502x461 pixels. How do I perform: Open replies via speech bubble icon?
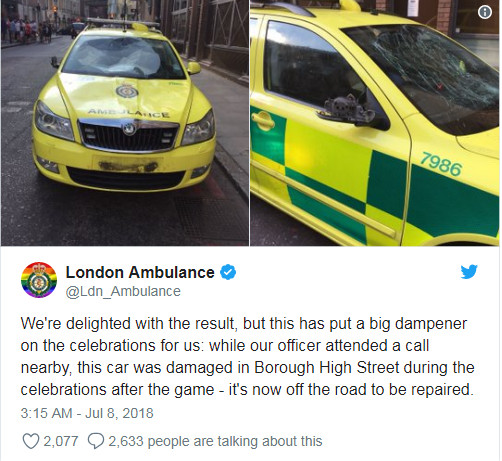click(x=96, y=441)
